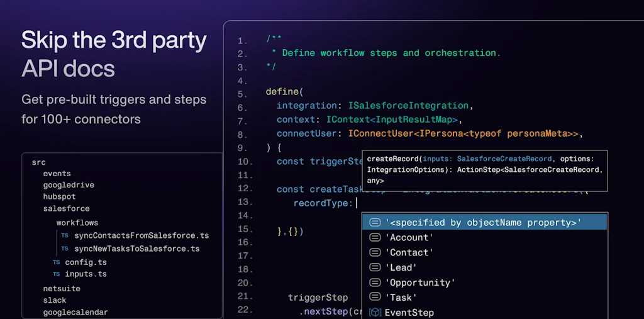644x319 pixels.
Task: Click 'IContext<InputResultMap>' on line 7
Action: point(392,120)
